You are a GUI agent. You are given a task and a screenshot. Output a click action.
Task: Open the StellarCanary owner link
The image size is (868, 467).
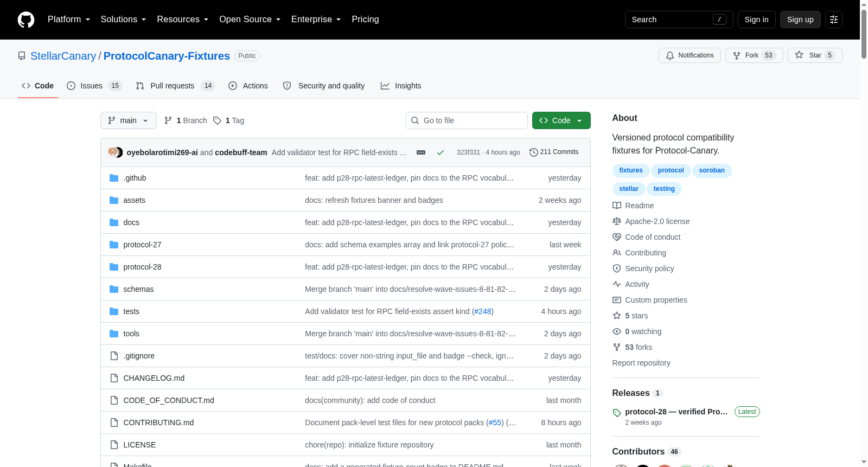63,56
